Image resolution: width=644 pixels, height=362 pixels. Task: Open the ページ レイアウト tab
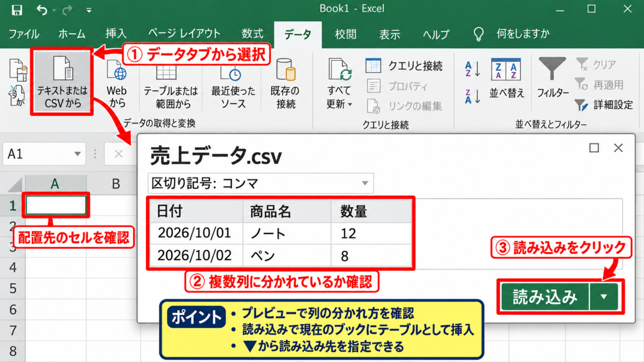184,34
